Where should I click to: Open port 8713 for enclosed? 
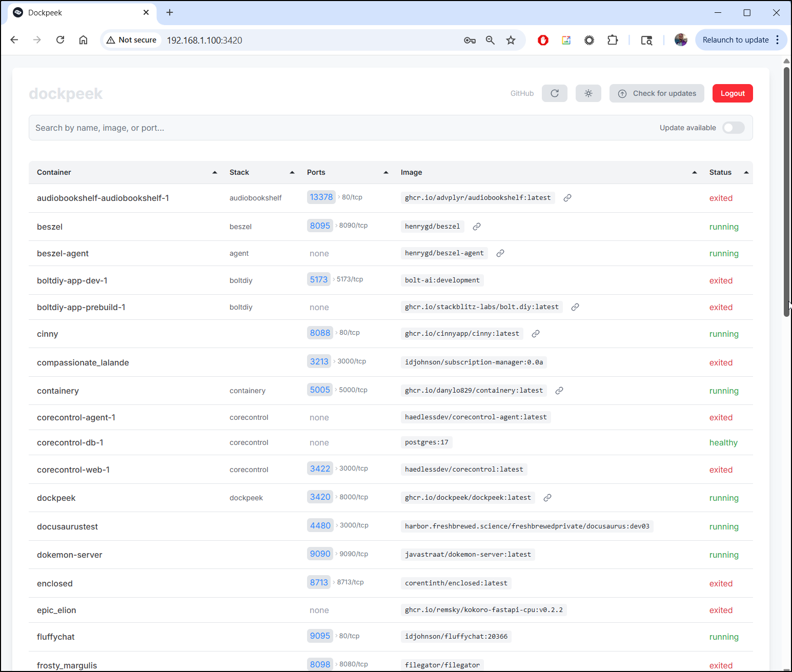coord(319,582)
